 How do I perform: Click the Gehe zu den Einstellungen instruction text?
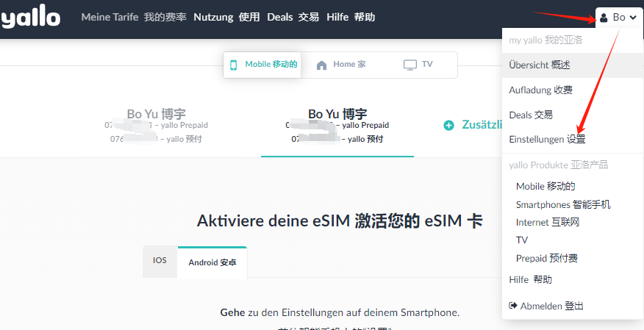pyautogui.click(x=340, y=312)
